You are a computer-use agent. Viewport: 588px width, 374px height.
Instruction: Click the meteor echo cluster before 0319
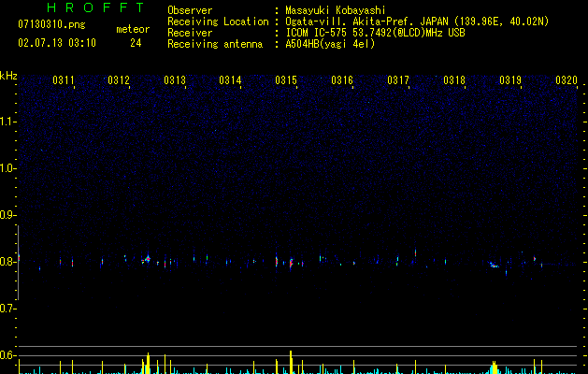494,265
